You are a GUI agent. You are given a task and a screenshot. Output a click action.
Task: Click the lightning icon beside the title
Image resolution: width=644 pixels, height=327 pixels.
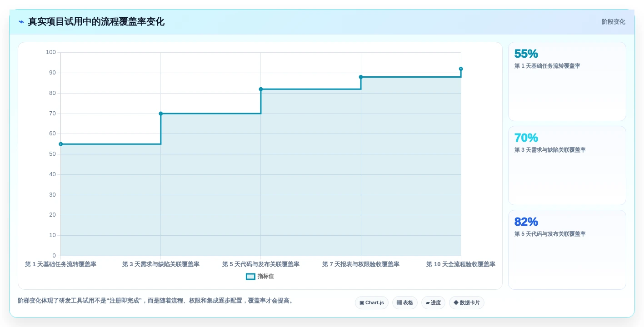(21, 22)
